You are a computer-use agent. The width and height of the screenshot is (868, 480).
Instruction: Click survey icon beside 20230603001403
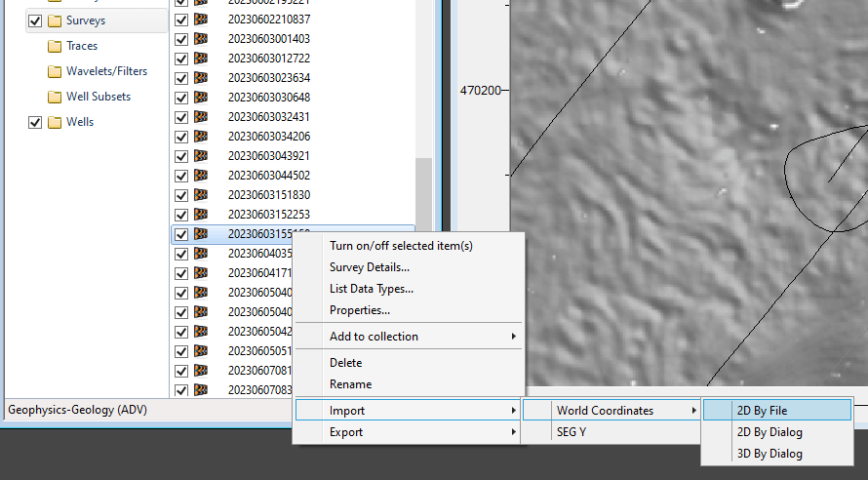coord(201,39)
